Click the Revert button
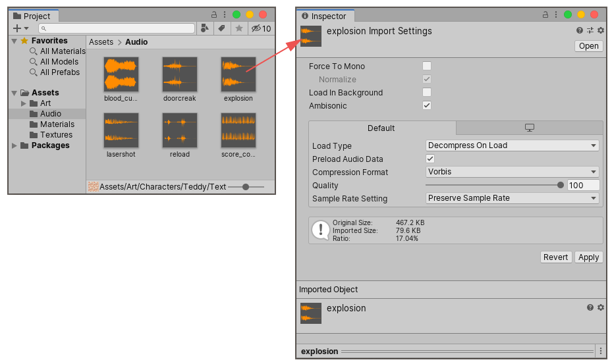This screenshot has height=364, width=612. coord(555,257)
